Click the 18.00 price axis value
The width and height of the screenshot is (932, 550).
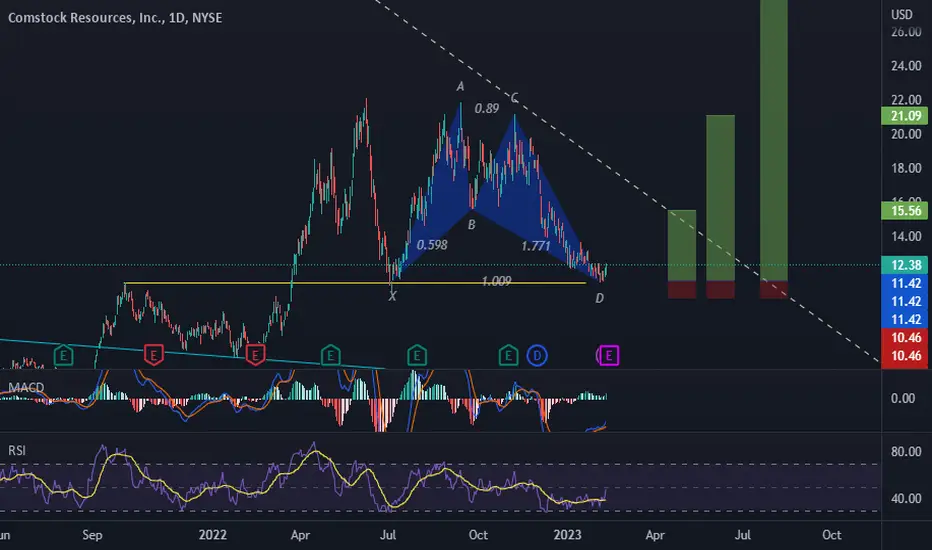click(x=906, y=168)
